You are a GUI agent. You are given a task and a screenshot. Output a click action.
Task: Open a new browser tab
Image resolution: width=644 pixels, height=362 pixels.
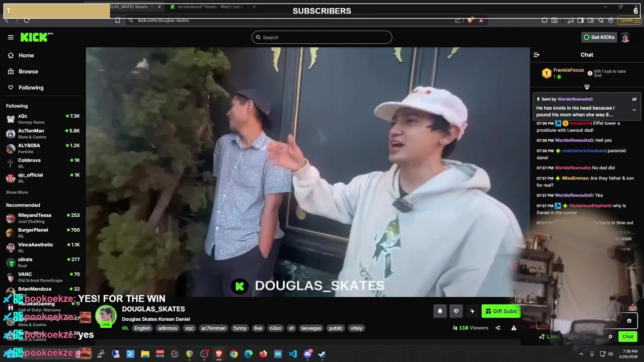click(x=254, y=7)
